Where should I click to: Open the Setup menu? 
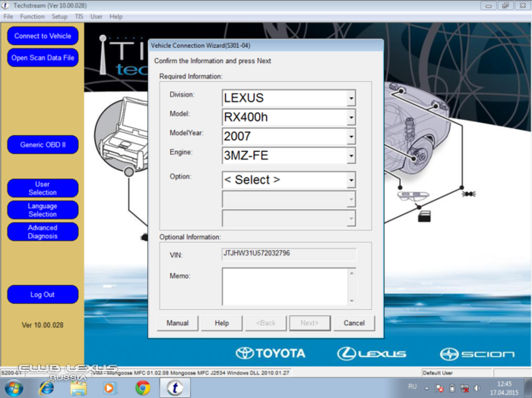click(x=59, y=17)
